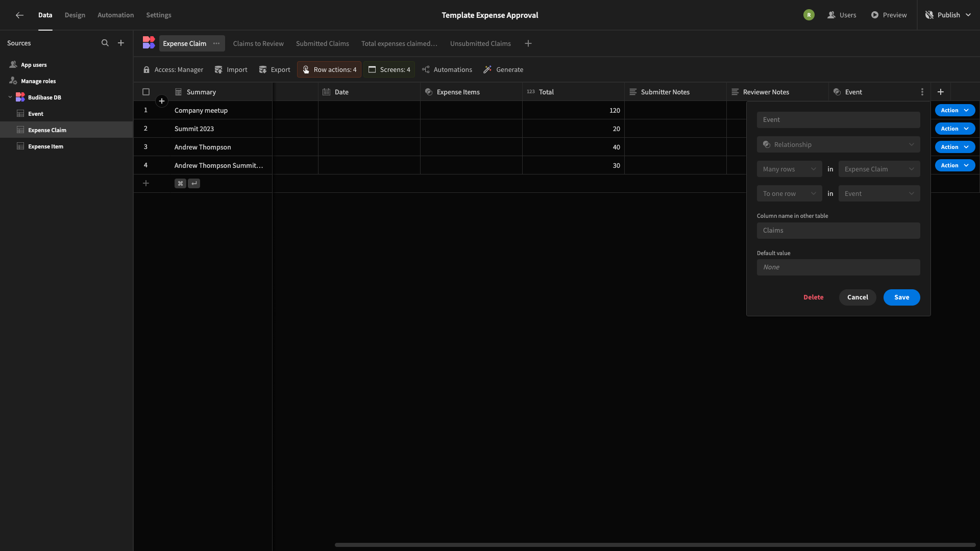Screen dimensions: 980x551
Task: Open the To one row dropdown
Action: [789, 193]
